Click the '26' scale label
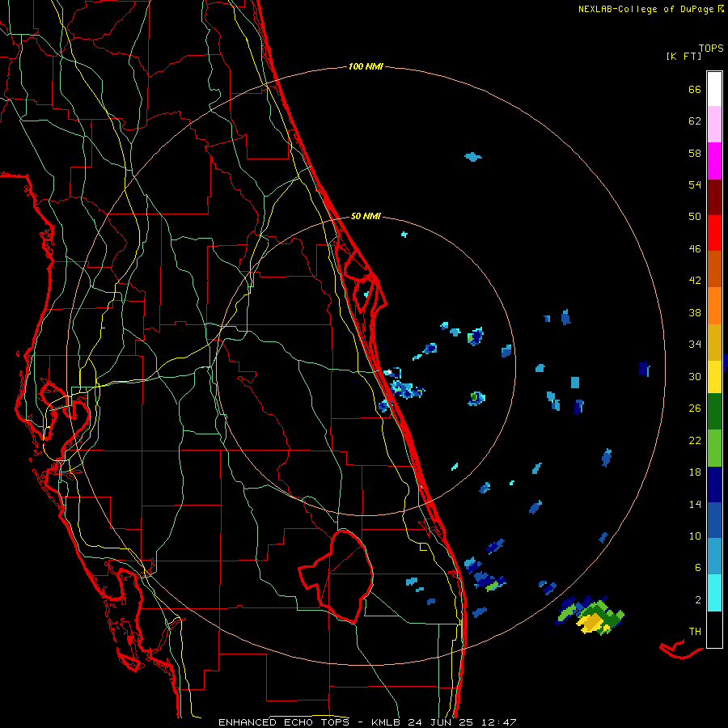This screenshot has width=728, height=728. point(695,408)
